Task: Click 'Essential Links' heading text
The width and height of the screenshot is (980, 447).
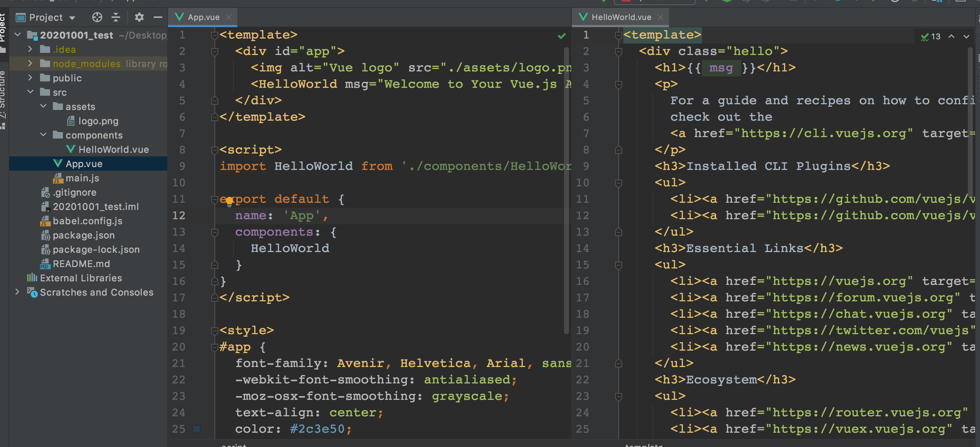Action: (x=744, y=248)
